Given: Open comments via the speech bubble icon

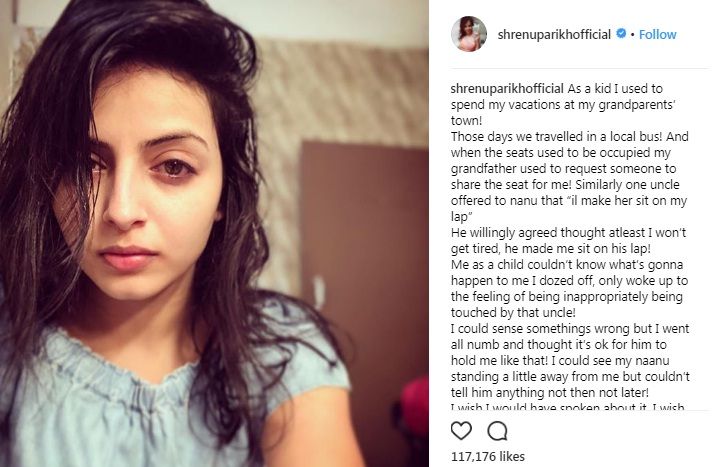Looking at the screenshot, I should pos(497,431).
